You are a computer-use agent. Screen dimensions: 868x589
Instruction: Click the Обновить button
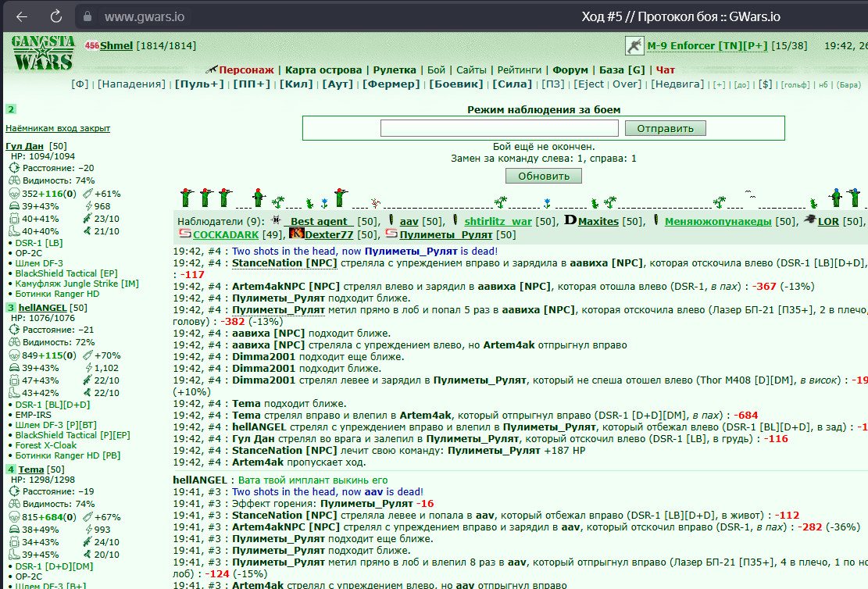(544, 176)
